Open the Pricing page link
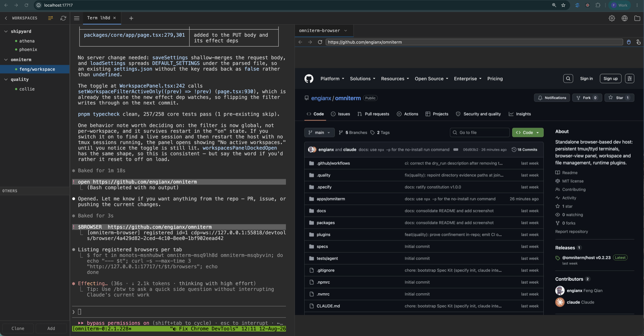 click(x=495, y=79)
